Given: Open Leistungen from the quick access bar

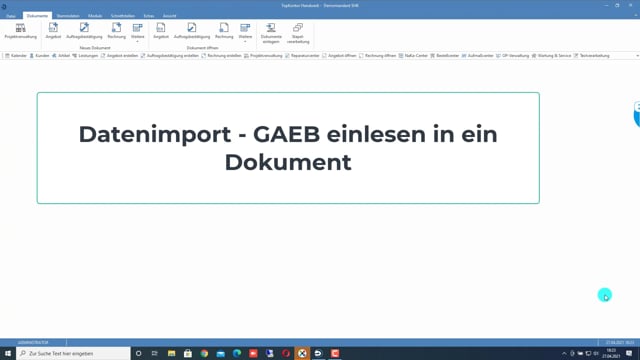Looking at the screenshot, I should pyautogui.click(x=85, y=56).
